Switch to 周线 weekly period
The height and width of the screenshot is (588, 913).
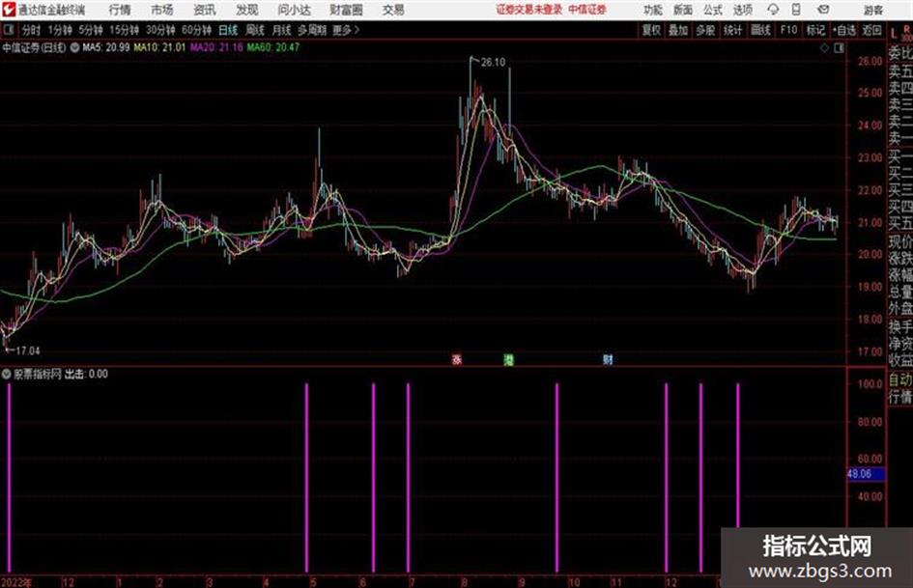tap(255, 30)
